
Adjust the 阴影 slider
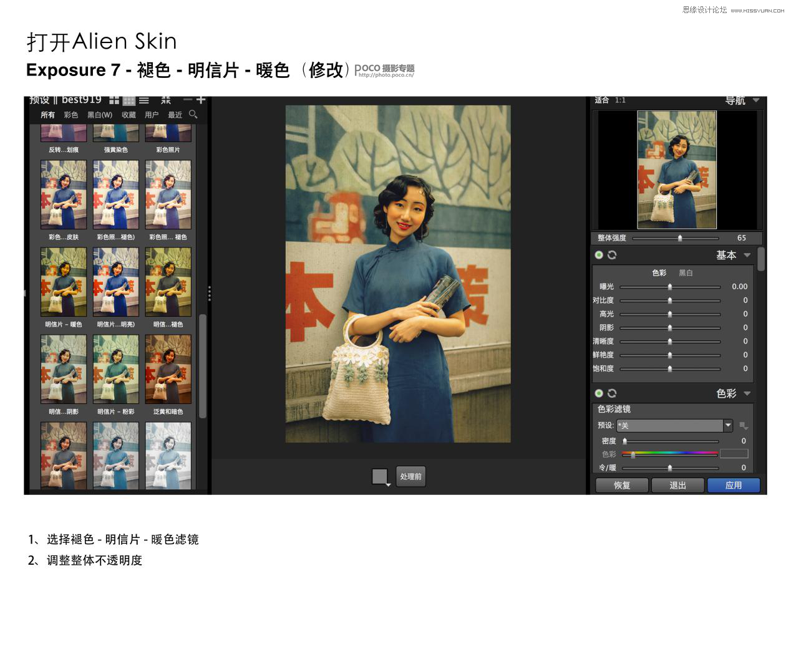click(x=670, y=328)
